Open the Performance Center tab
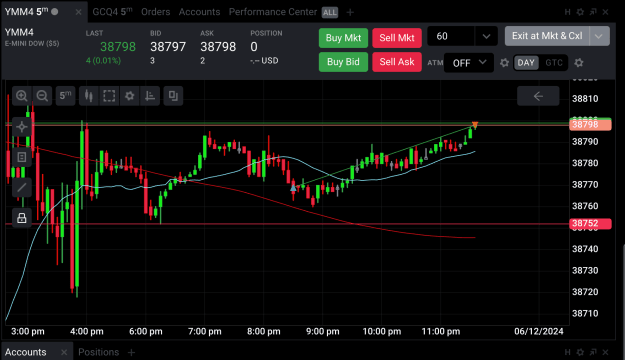The height and width of the screenshot is (360, 625). click(x=273, y=12)
